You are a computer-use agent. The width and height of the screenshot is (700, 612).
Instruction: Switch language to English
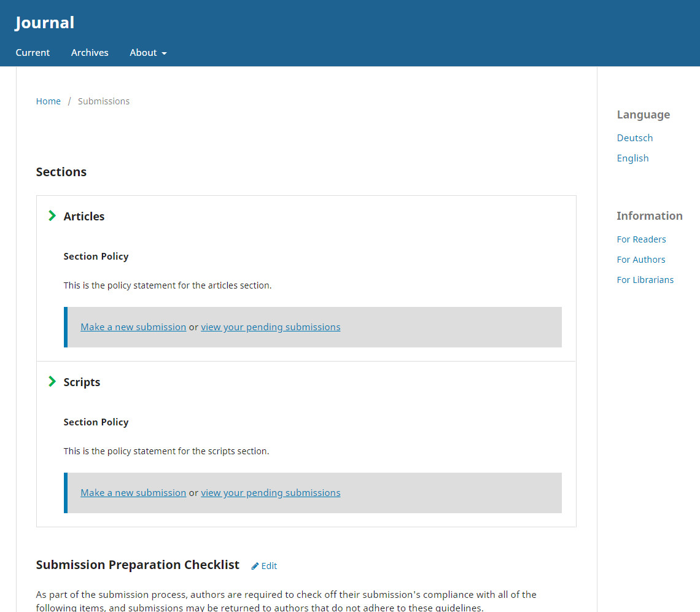pyautogui.click(x=632, y=158)
